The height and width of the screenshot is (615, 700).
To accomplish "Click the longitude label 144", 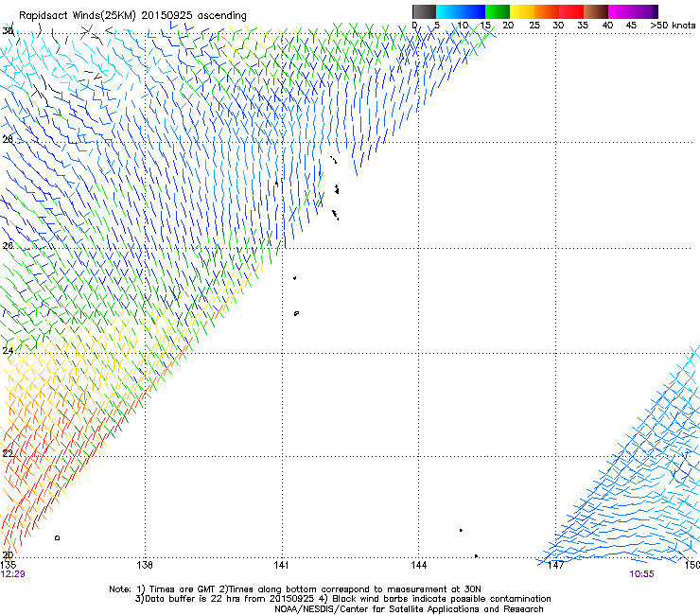I will click(x=418, y=565).
